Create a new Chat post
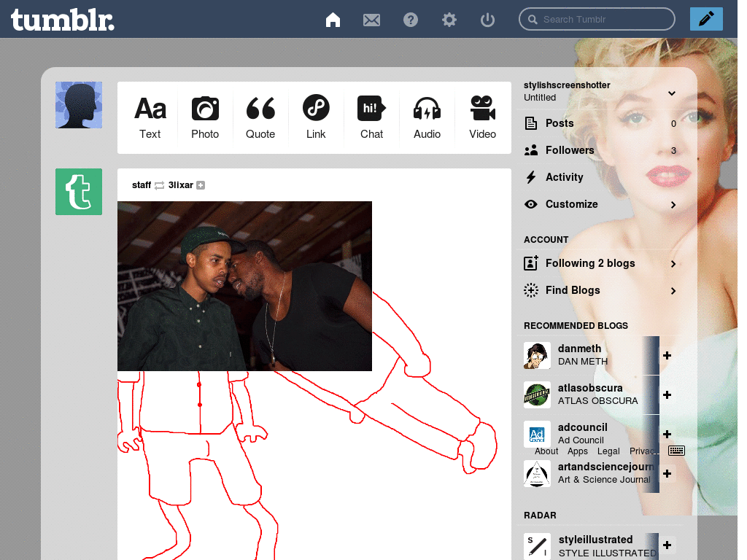The width and height of the screenshot is (747, 560). tap(371, 117)
